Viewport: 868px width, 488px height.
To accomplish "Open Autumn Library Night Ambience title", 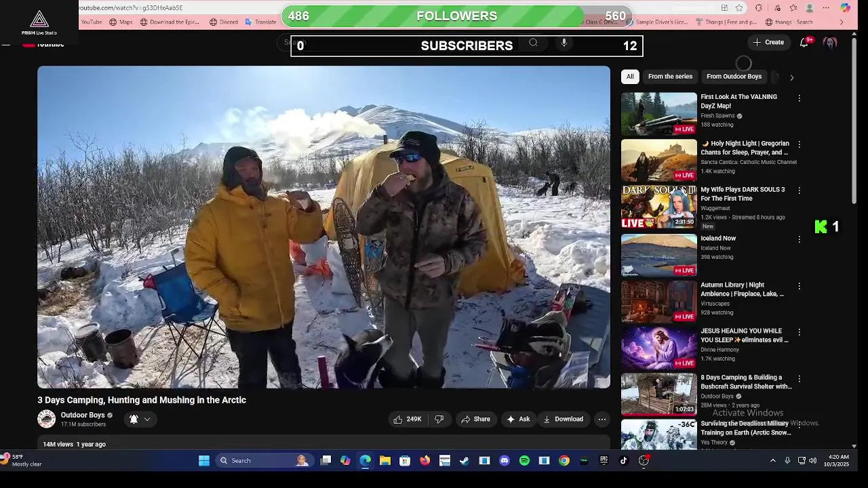I will (x=742, y=289).
